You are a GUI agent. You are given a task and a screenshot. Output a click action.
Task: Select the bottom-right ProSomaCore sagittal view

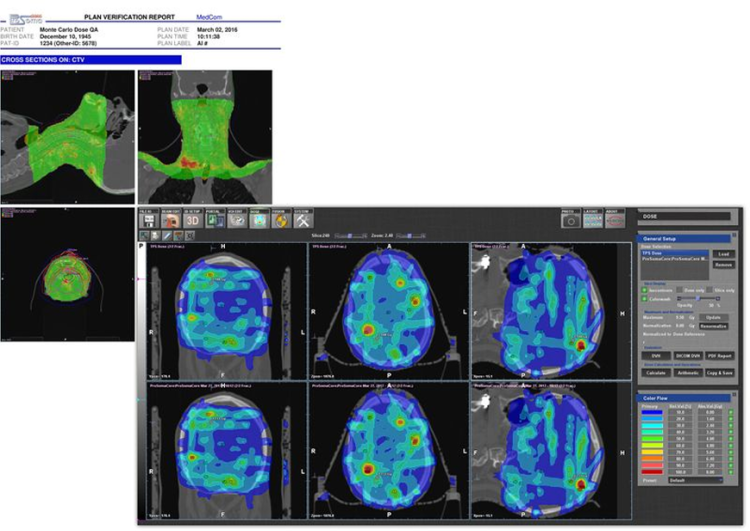point(551,450)
